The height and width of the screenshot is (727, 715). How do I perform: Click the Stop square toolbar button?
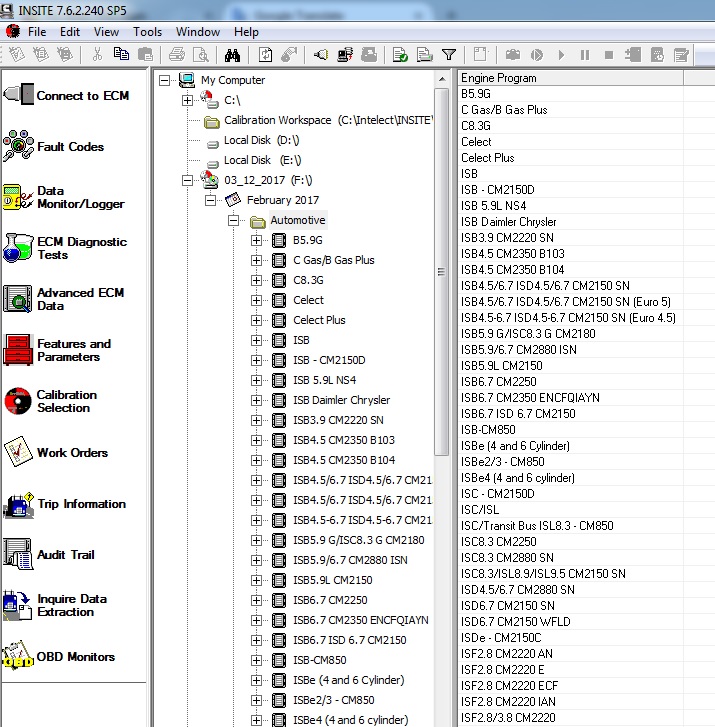[x=609, y=55]
